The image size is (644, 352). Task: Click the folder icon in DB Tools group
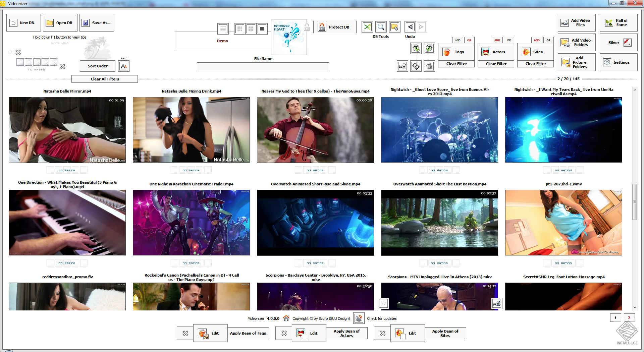pos(394,27)
